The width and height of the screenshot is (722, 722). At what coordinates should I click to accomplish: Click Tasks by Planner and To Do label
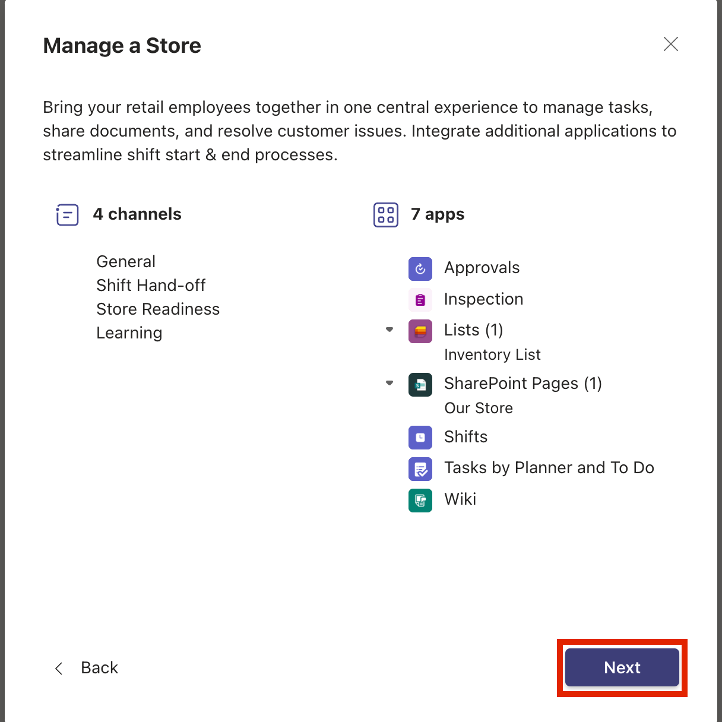(549, 468)
